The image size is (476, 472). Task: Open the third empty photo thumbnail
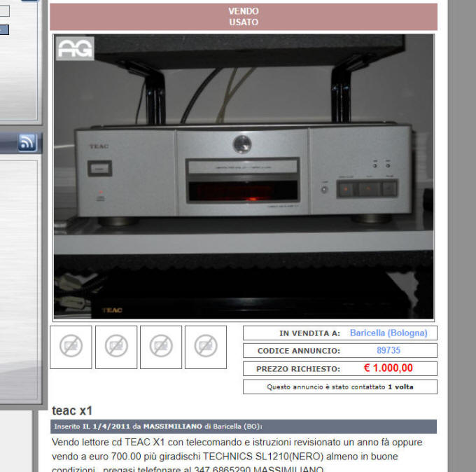(161, 347)
